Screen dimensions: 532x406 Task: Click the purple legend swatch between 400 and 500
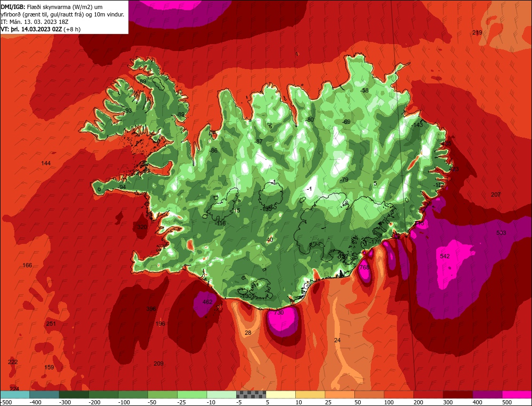pyautogui.click(x=487, y=394)
